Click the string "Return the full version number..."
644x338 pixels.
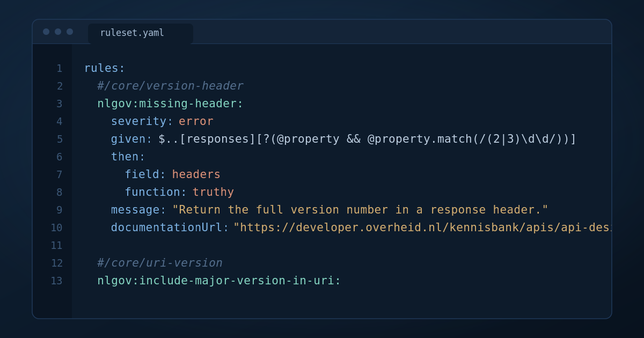click(360, 210)
